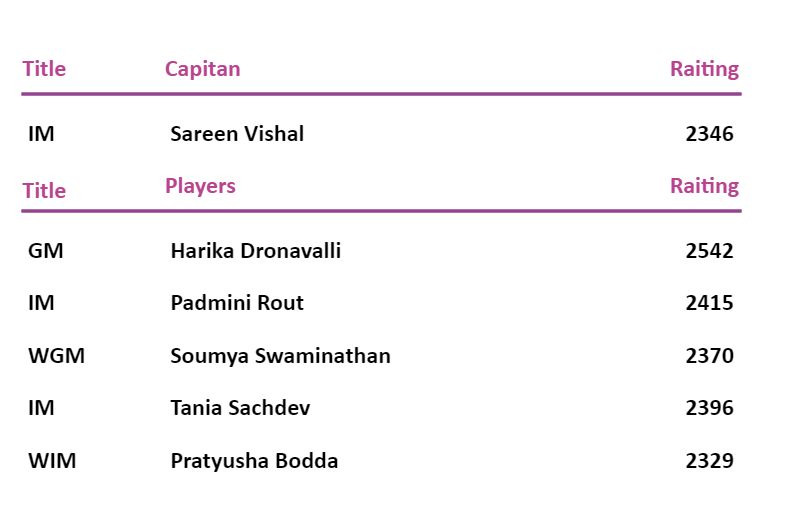This screenshot has width=785, height=507.
Task: Click the rating value 2396
Action: [709, 408]
